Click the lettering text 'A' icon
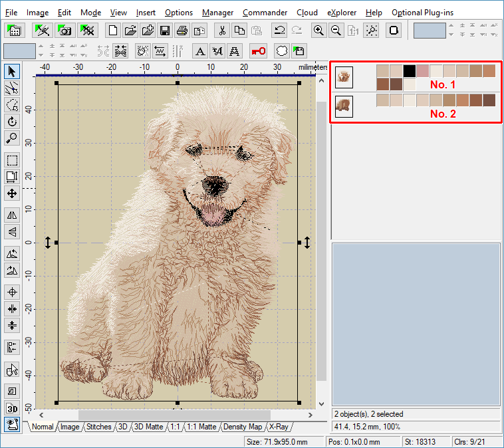This screenshot has height=448, width=504. click(x=200, y=51)
